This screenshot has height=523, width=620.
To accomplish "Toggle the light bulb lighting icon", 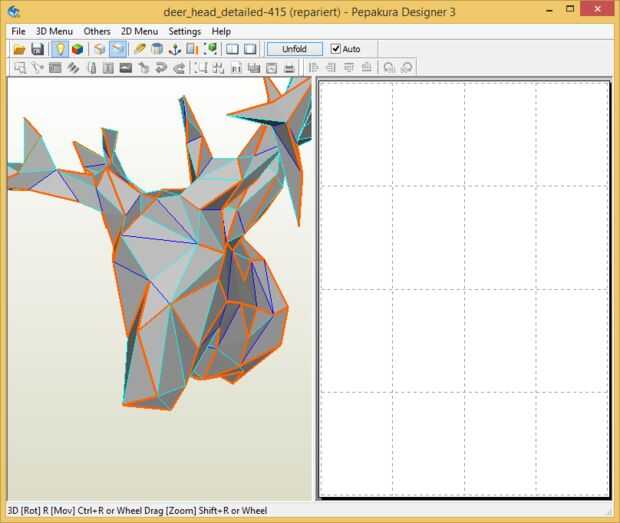I will coord(59,49).
